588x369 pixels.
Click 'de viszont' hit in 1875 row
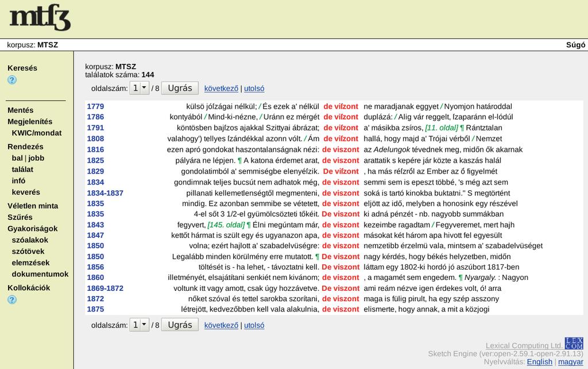pyautogui.click(x=341, y=309)
